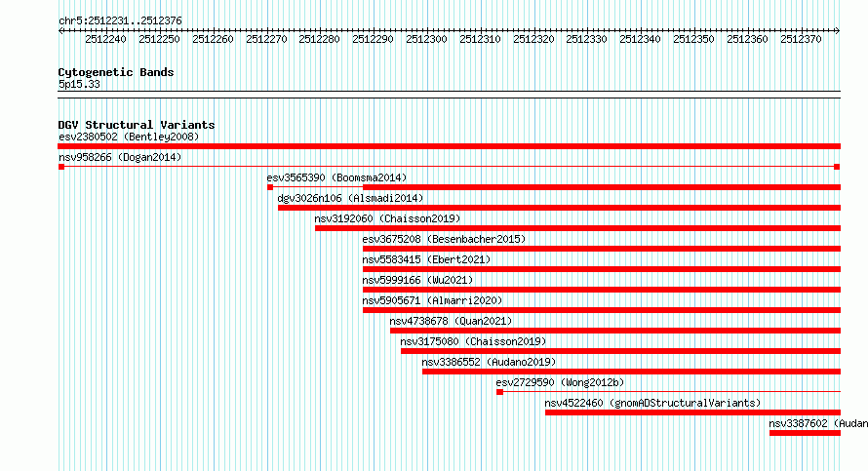868x471 pixels.
Task: Click the nsv5999166 (Wu2021) label
Action: pyautogui.click(x=418, y=280)
